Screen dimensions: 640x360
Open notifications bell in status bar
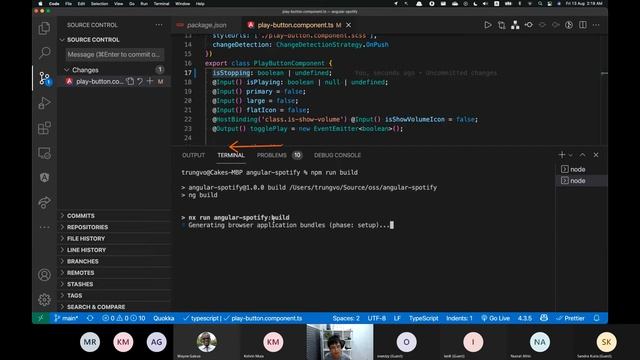tap(596, 318)
